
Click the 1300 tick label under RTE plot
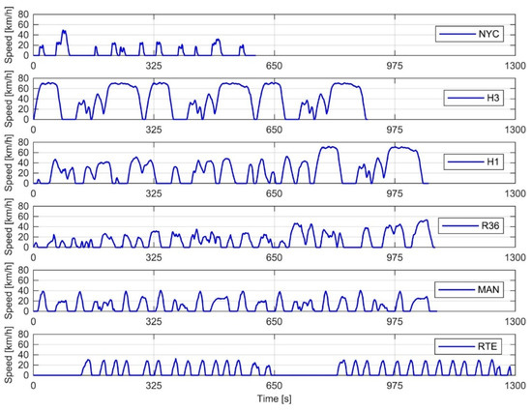[515, 386]
